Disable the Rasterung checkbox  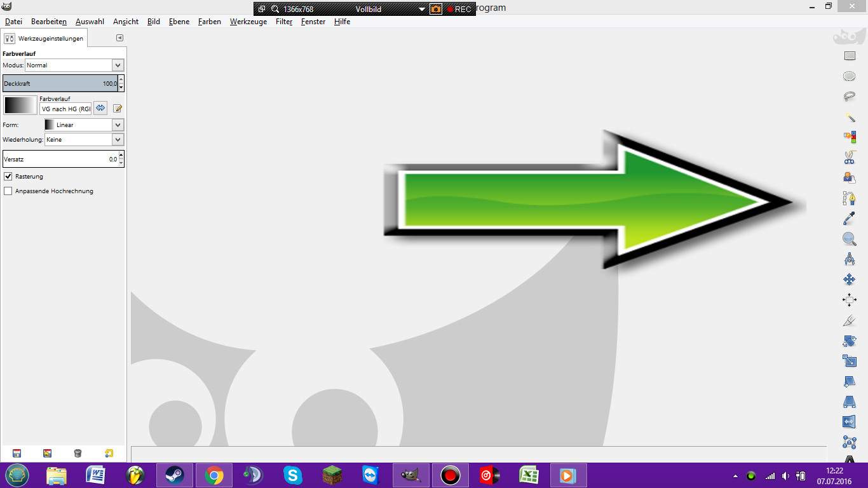(x=8, y=176)
